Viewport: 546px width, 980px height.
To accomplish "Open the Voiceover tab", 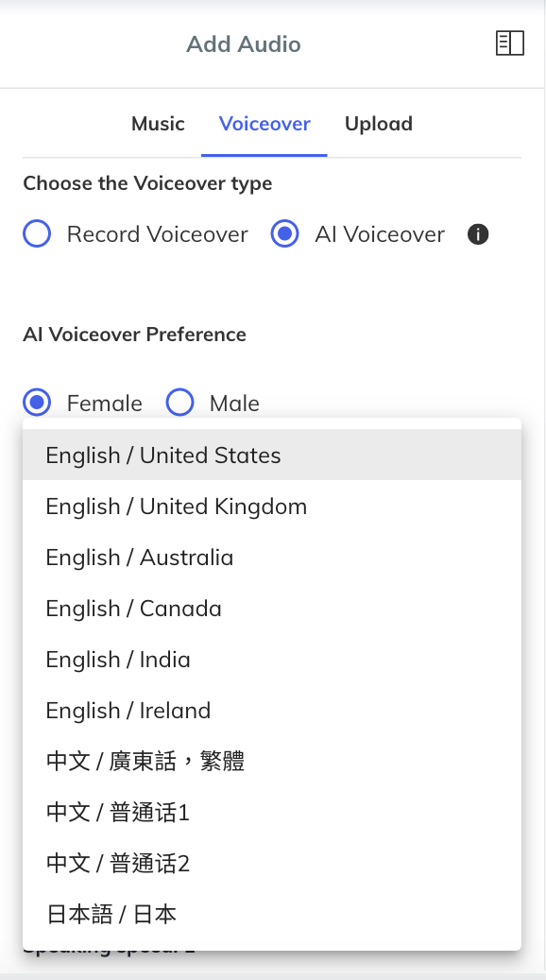I will (264, 124).
